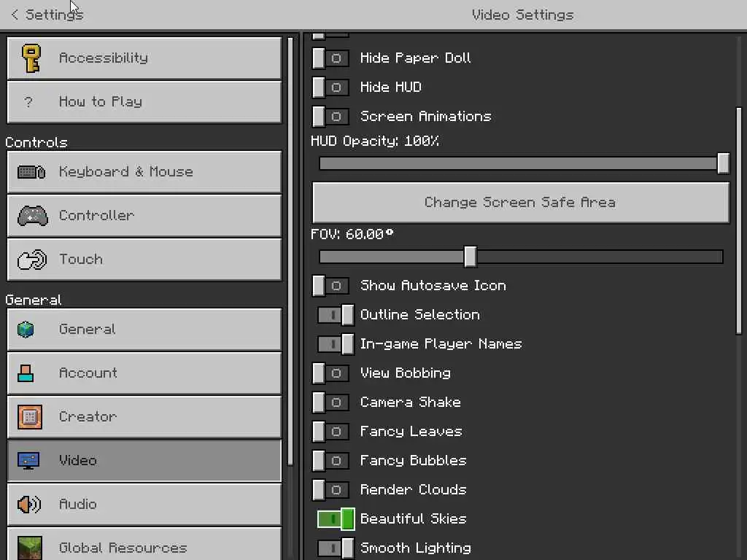Click the gamepad Controller icon
The height and width of the screenshot is (560, 747).
32,215
